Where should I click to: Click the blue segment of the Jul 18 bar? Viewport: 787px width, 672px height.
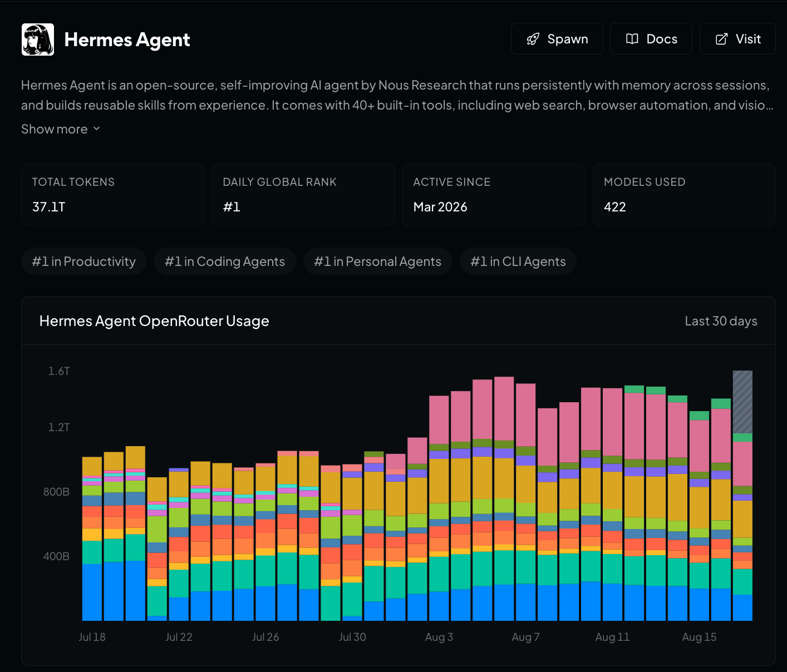(92, 592)
